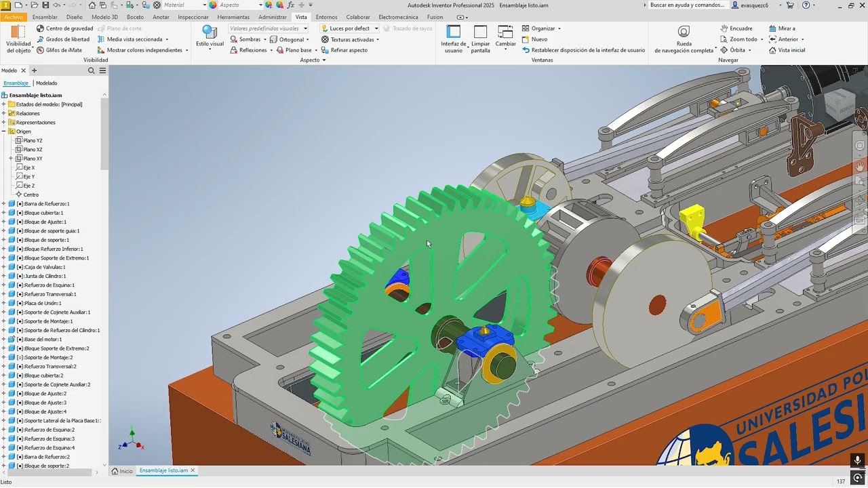Click the search icon in Modelo browser
The image size is (868, 488).
[92, 70]
